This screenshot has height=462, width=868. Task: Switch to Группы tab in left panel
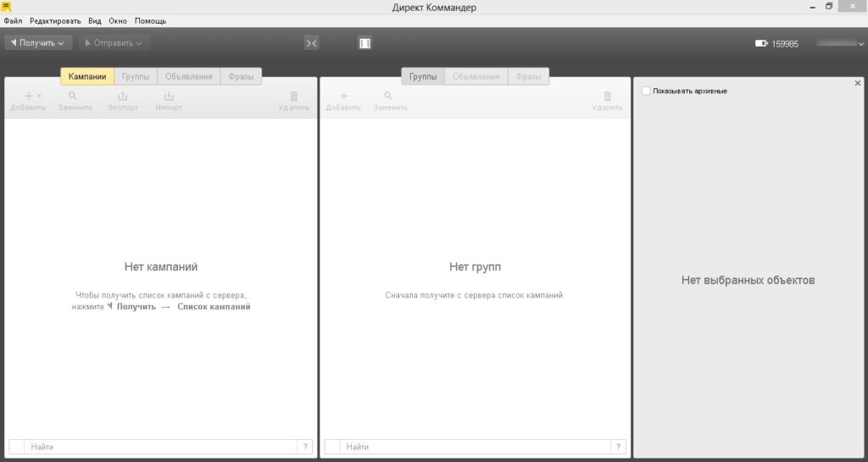pyautogui.click(x=136, y=76)
